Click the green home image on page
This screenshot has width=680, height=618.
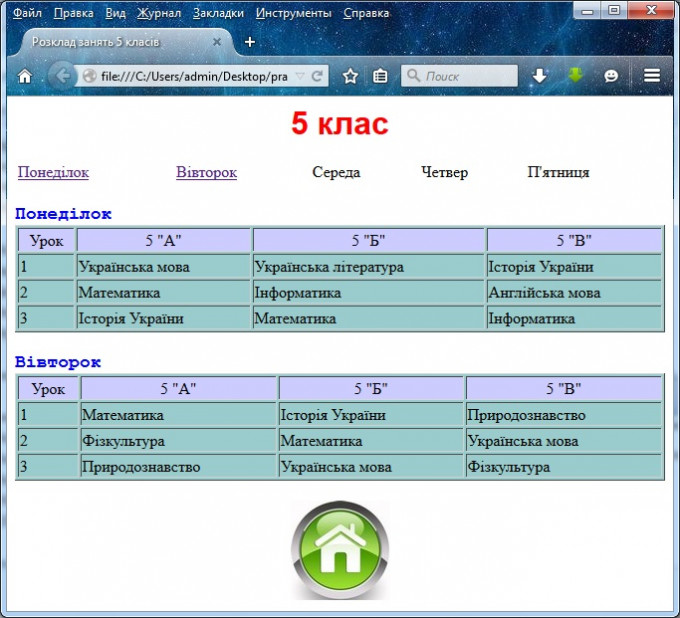340,550
